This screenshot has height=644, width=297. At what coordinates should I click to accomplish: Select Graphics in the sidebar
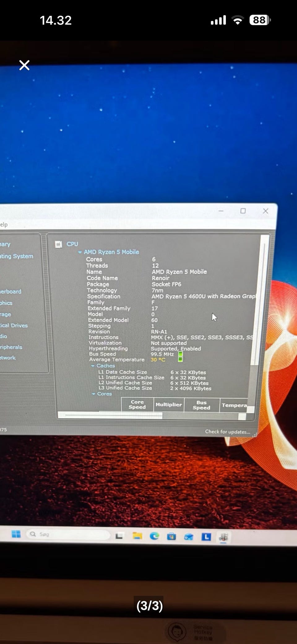click(6, 303)
